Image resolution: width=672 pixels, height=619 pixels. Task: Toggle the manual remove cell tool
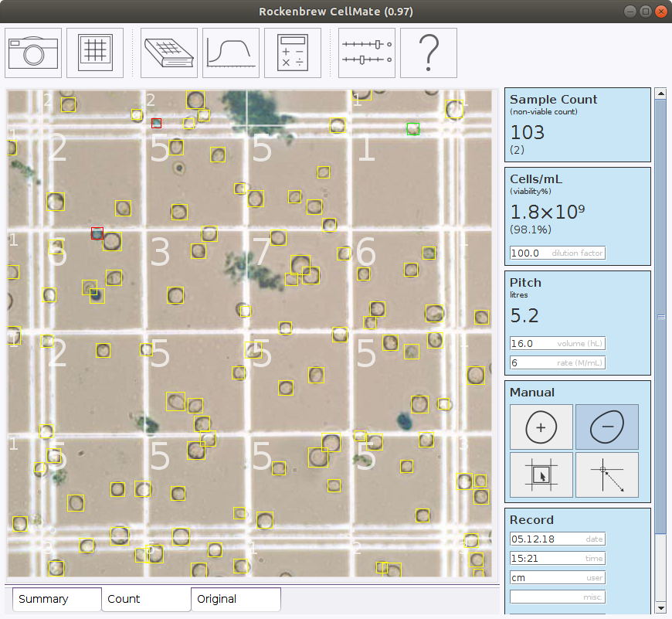click(606, 427)
